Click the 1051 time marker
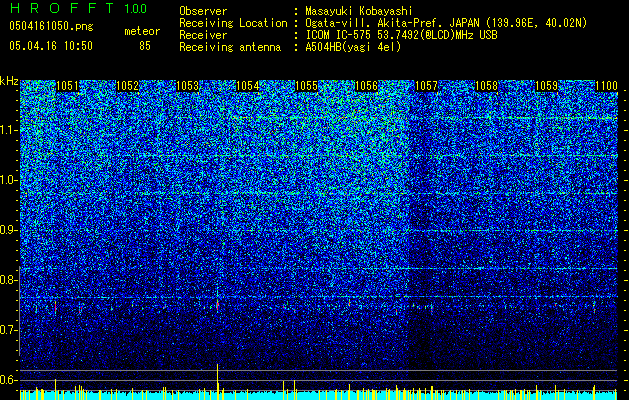Image resolution: width=629 pixels, height=400 pixels. pos(67,86)
